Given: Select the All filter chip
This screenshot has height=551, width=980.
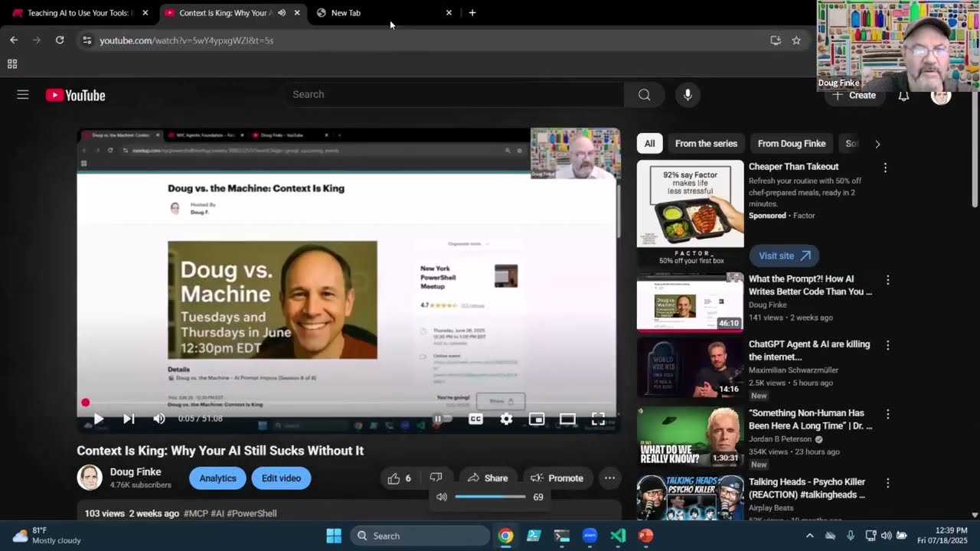Looking at the screenshot, I should 649,143.
